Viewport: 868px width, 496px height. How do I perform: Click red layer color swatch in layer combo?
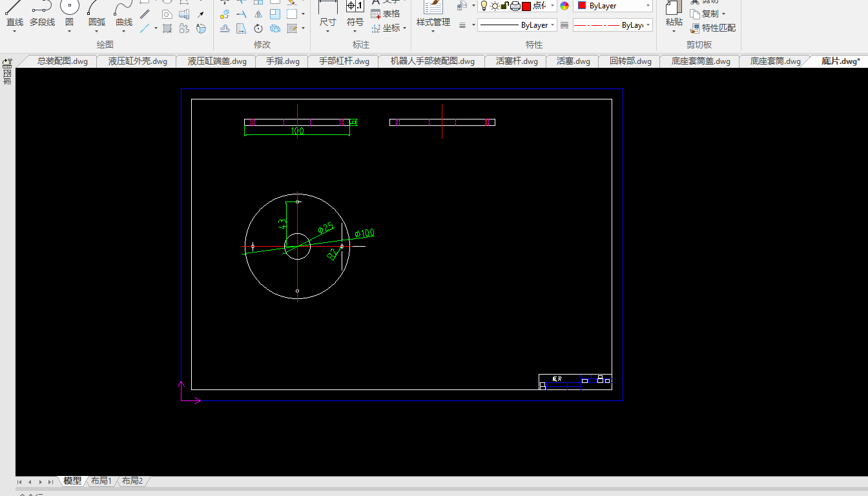coord(526,6)
